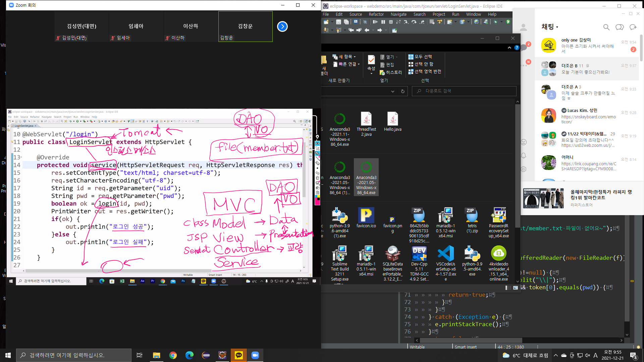Screen dimensions: 644x362
Task: Click '선택 영역 반전' invert selection option
Action: (x=425, y=71)
